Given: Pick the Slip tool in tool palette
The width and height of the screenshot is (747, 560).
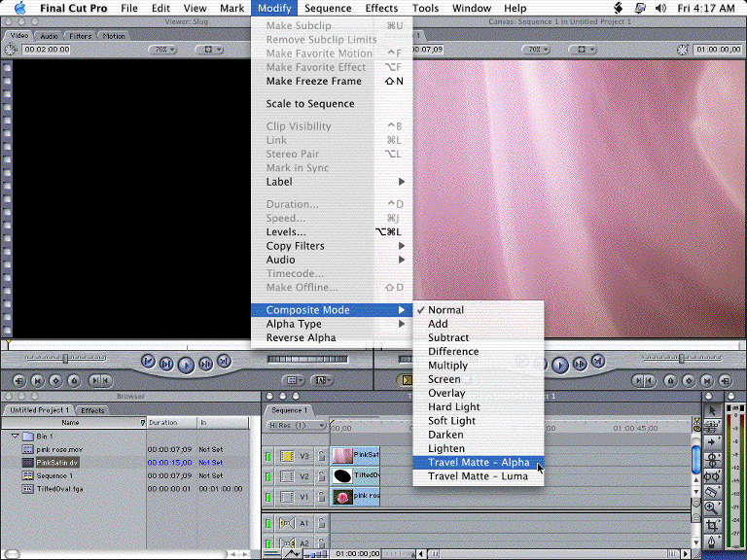Looking at the screenshot, I should click(712, 475).
